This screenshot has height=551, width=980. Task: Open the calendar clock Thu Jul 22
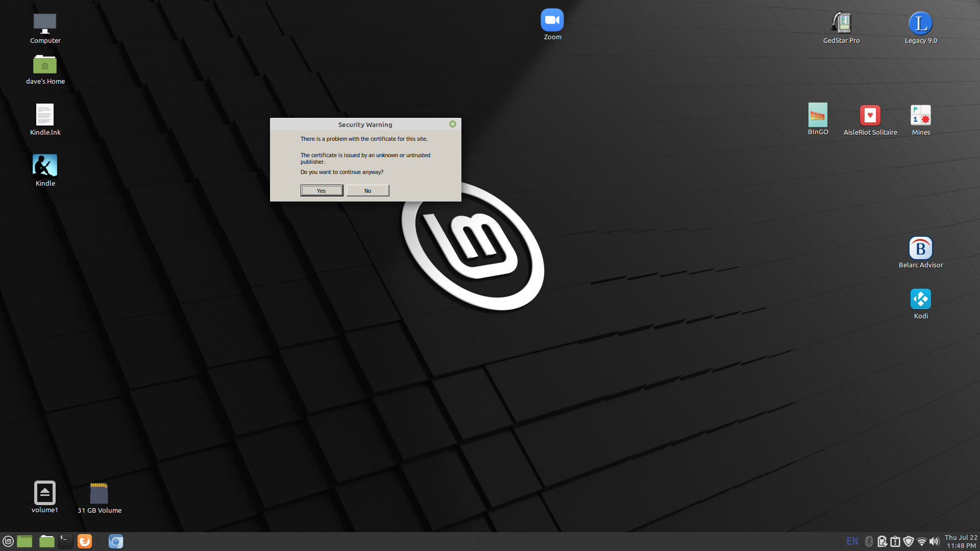coord(961,541)
